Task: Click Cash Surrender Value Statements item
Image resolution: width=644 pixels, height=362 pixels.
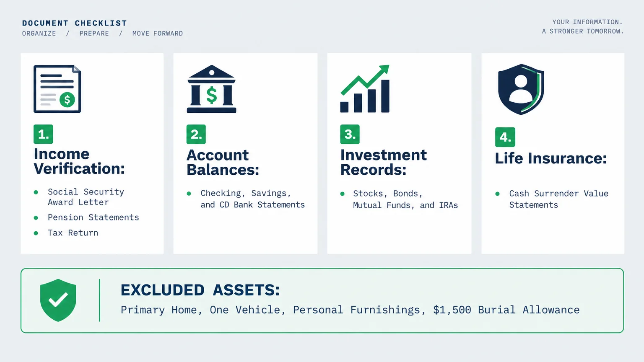Action: pyautogui.click(x=558, y=199)
